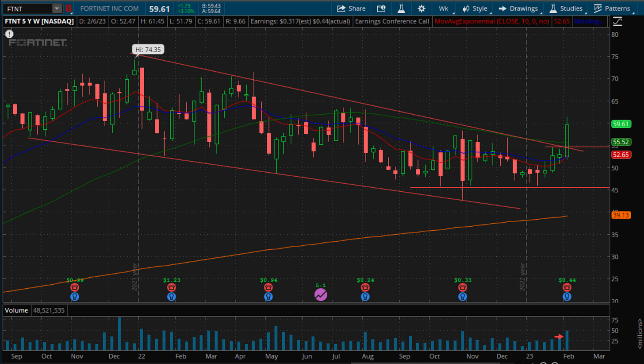Click the red clipboard link icon beside symbol
644x364 pixels.
pyautogui.click(x=68, y=8)
